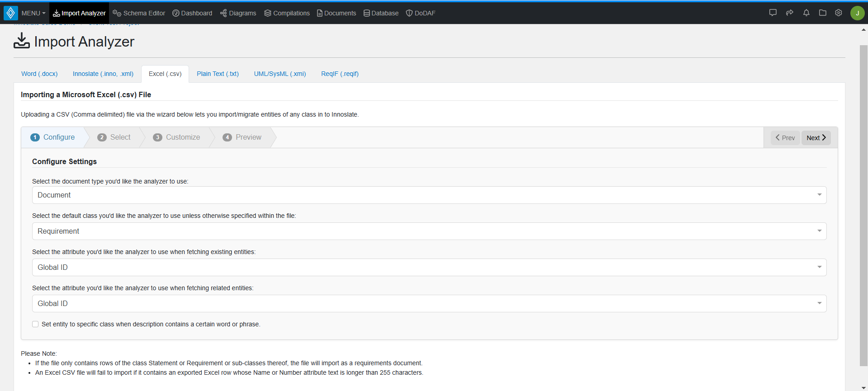The height and width of the screenshot is (391, 868).
Task: Switch to UML/SysML (.xmi) tab
Action: click(x=280, y=74)
